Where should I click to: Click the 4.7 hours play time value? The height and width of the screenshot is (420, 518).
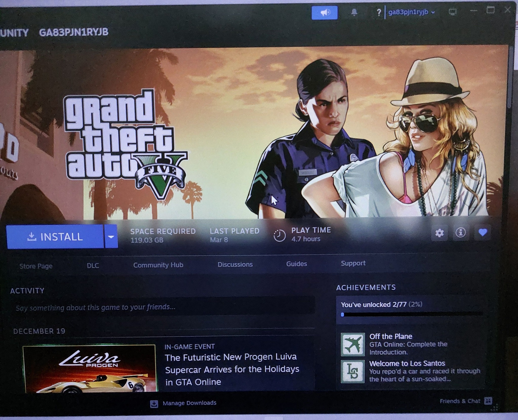[306, 239]
